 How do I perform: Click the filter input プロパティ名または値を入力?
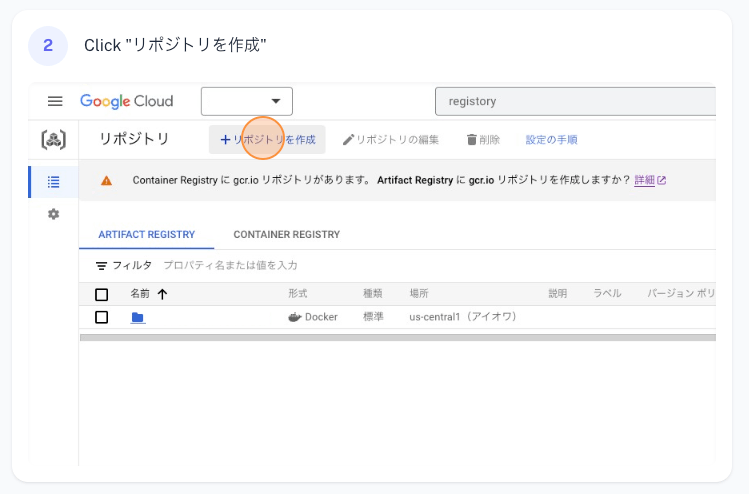click(x=230, y=265)
